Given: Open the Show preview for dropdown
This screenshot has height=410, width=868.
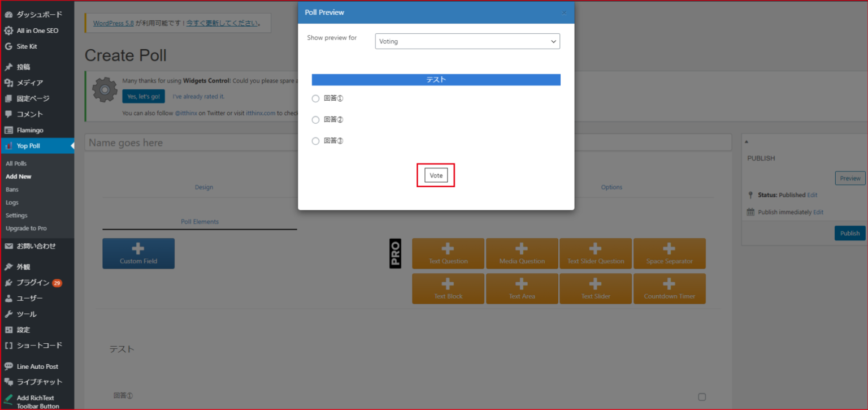Looking at the screenshot, I should (x=467, y=41).
